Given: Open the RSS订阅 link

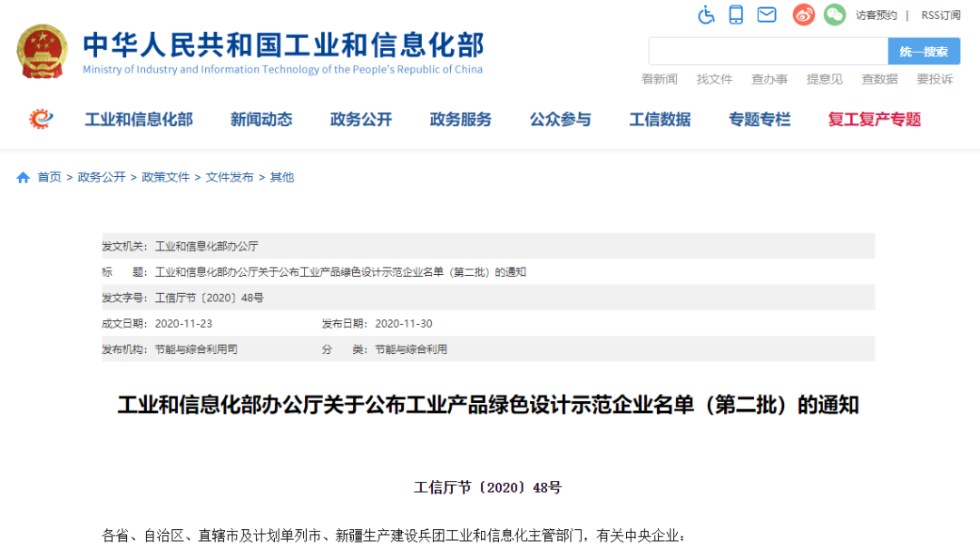Looking at the screenshot, I should [940, 15].
